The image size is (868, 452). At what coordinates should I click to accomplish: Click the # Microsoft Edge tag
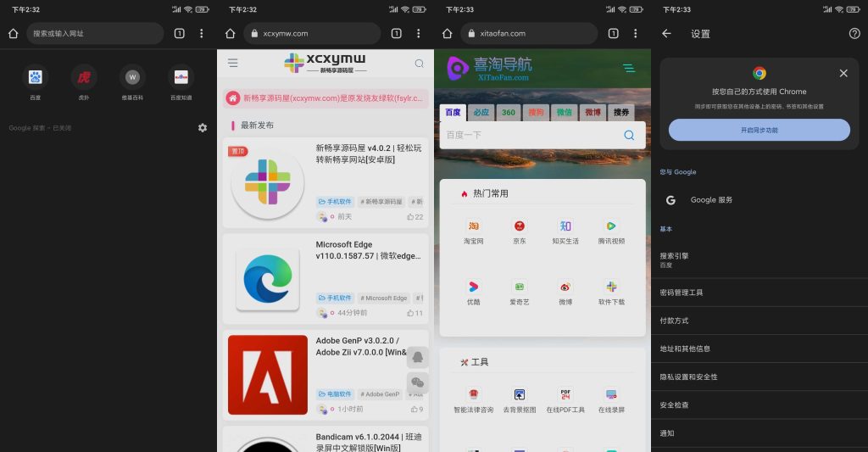[x=384, y=298]
